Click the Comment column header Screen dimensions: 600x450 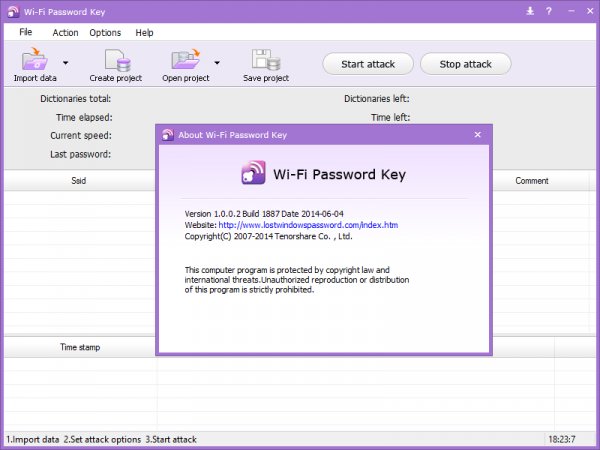coord(532,181)
